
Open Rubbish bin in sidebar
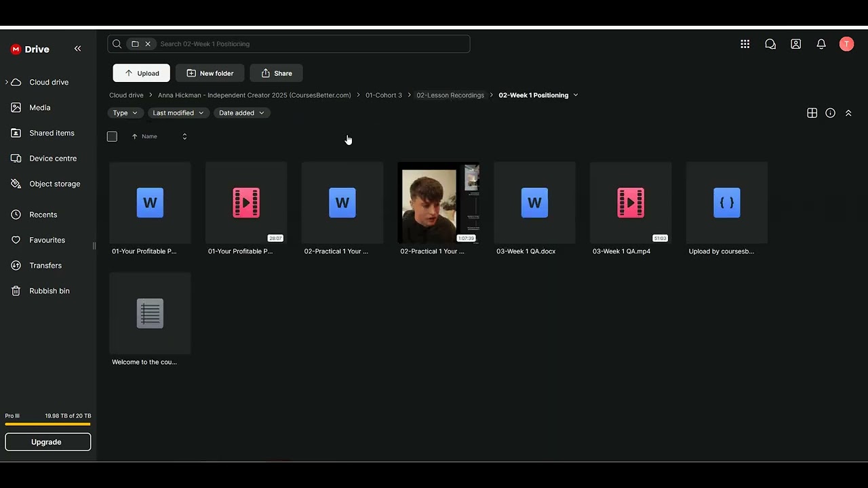pos(49,291)
